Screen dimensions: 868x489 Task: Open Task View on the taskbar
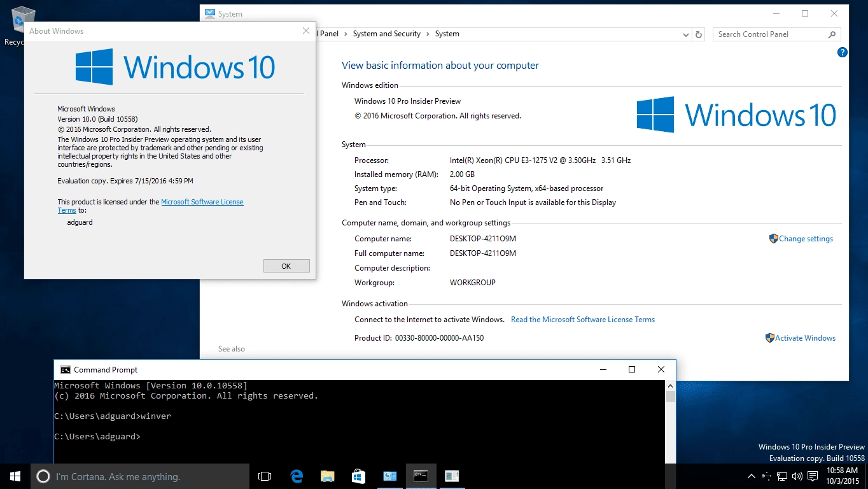[x=265, y=476]
